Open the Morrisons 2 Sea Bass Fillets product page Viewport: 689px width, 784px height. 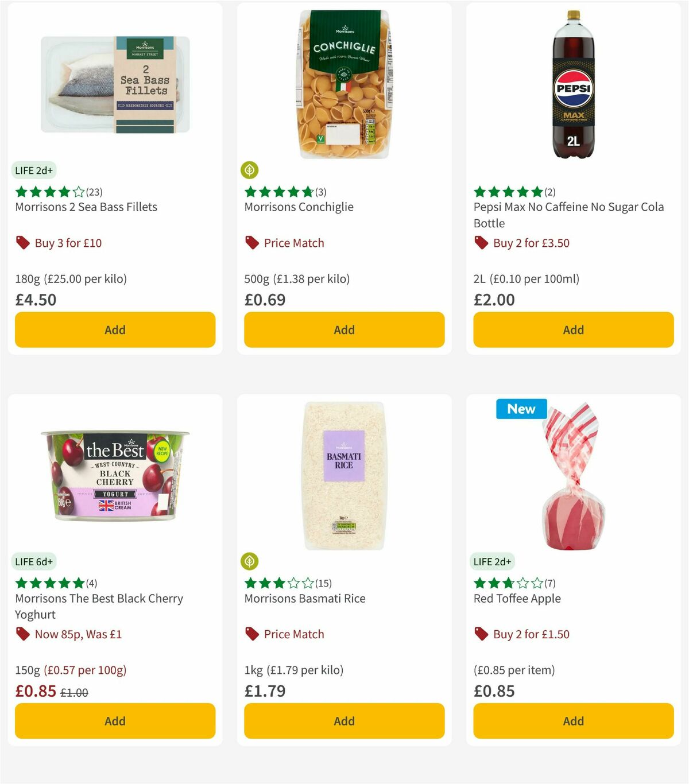[85, 207]
